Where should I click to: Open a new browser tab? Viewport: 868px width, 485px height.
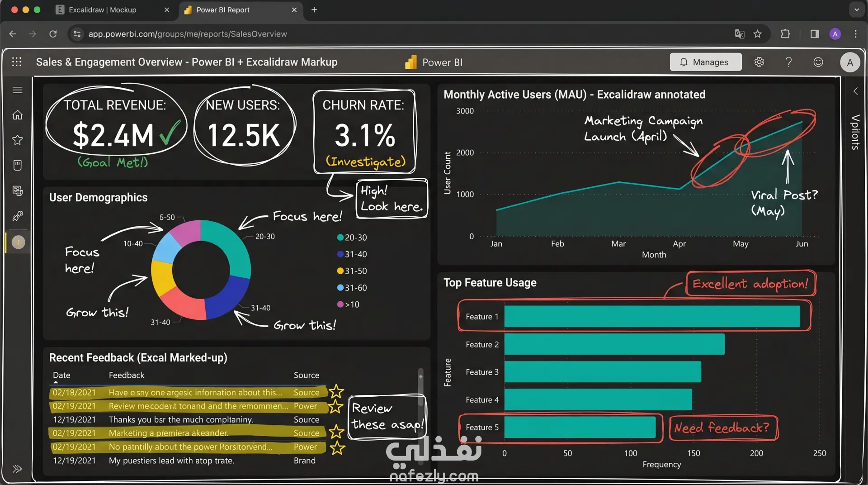click(x=314, y=10)
